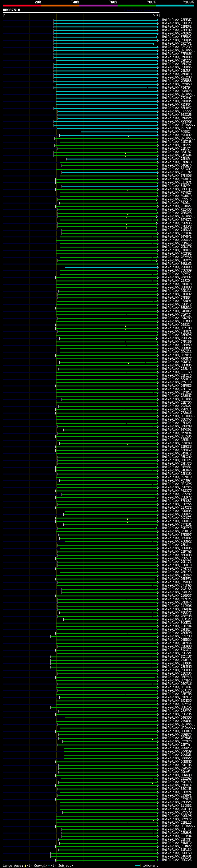Click the UniRef100_C9ATQ6 hit label
The height and width of the screenshot is (868, 197).
click(x=177, y=765)
